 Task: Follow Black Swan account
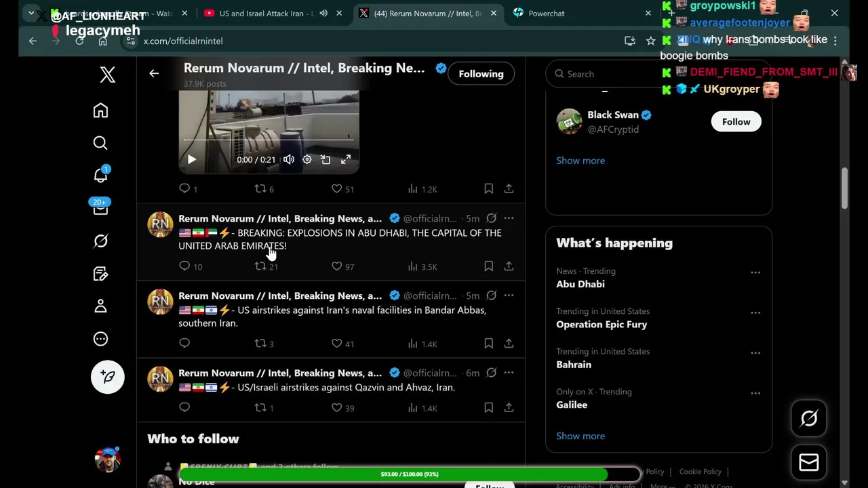click(x=736, y=122)
